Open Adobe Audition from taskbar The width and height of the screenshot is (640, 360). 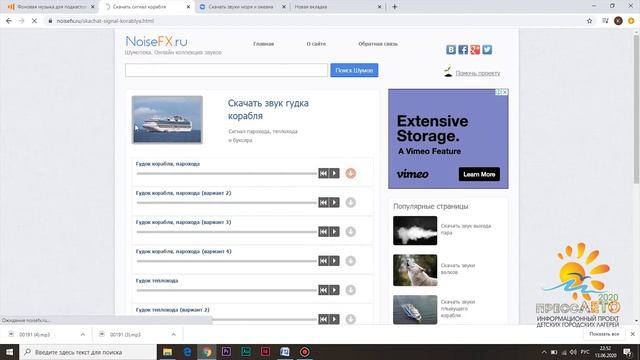(x=246, y=352)
